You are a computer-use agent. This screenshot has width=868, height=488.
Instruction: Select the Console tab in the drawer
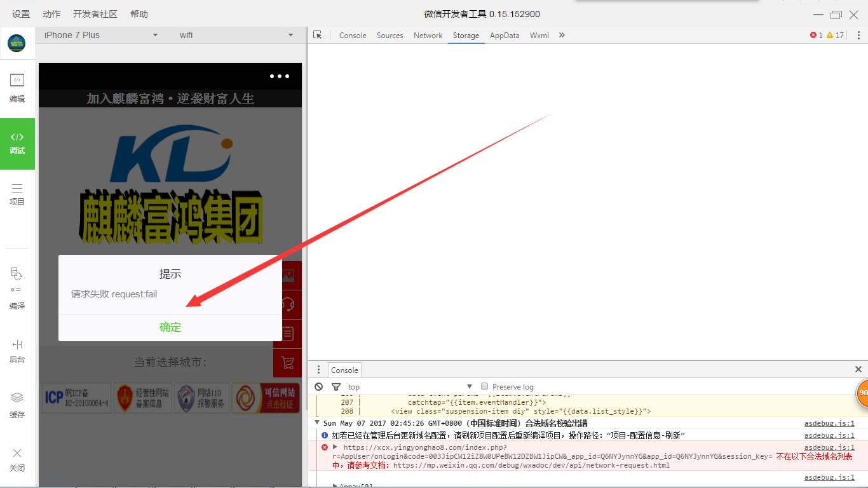pos(344,370)
